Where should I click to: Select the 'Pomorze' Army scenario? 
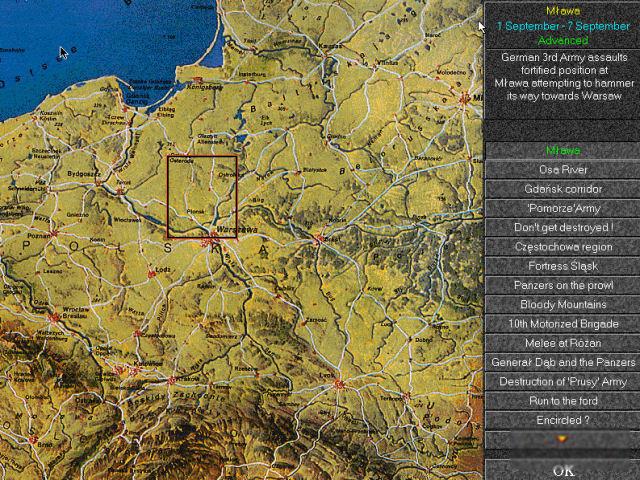click(x=563, y=208)
